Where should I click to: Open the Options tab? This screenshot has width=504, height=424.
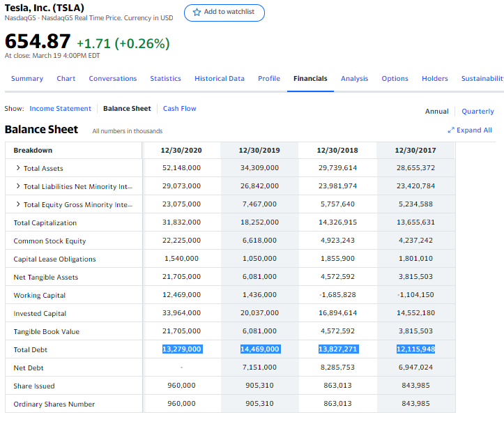395,79
